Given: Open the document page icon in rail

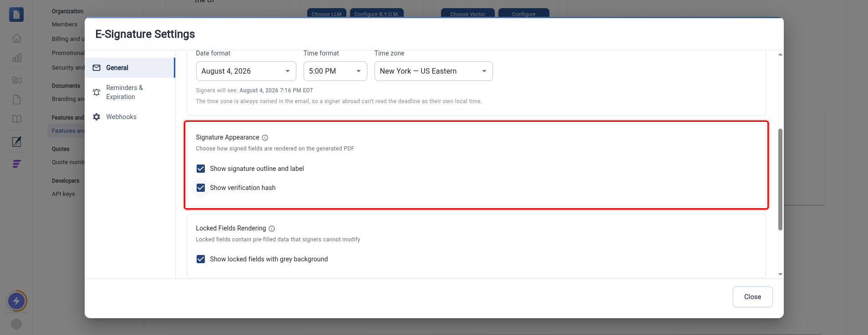Looking at the screenshot, I should [x=17, y=100].
